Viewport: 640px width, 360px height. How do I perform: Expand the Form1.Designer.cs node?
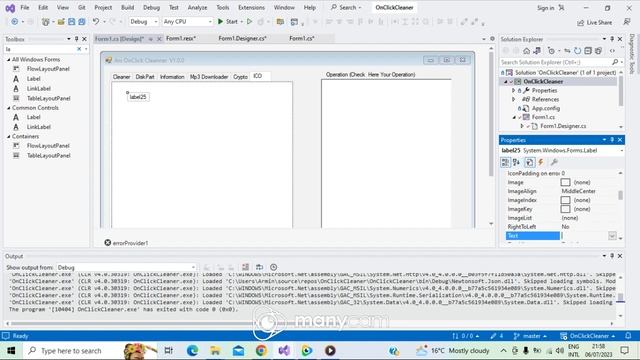522,126
